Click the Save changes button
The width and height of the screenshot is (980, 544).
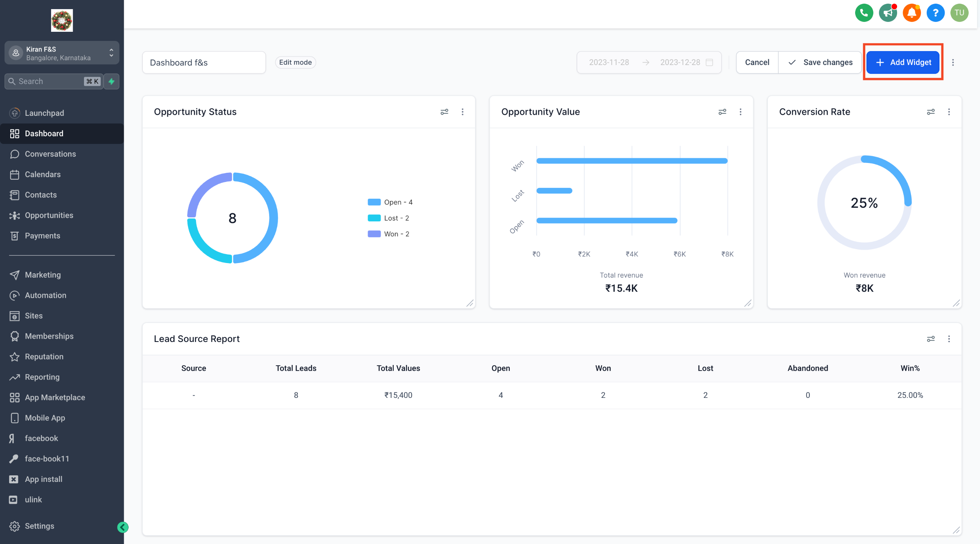click(820, 62)
